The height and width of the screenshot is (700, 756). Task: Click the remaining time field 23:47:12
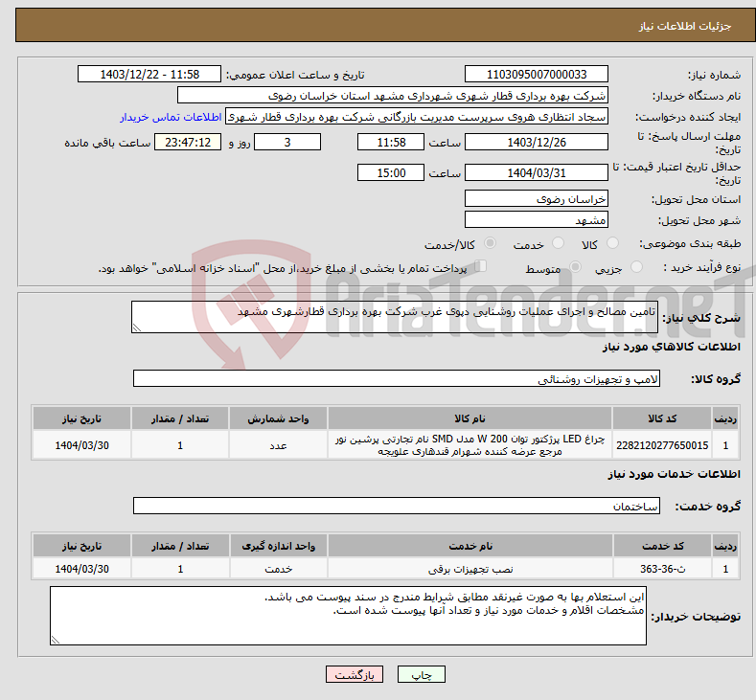point(188,142)
